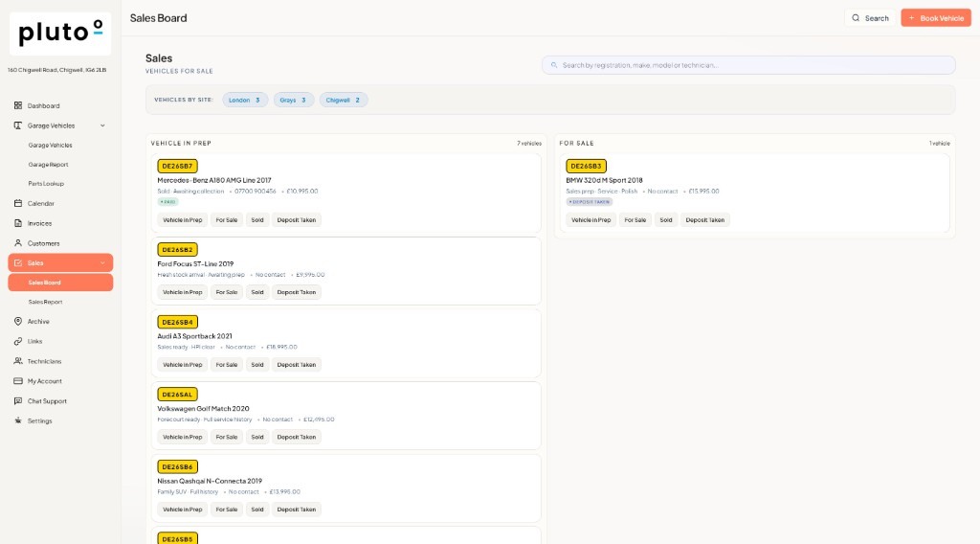Mark Audi A3 Sportback as Sold
Screen dimensions: 980x544
257,365
